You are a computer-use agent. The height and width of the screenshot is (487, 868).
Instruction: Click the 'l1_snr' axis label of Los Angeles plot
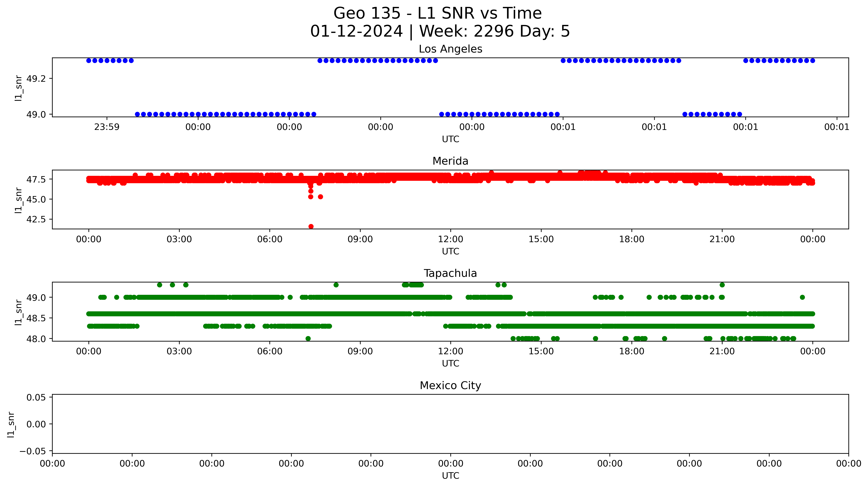coord(18,88)
